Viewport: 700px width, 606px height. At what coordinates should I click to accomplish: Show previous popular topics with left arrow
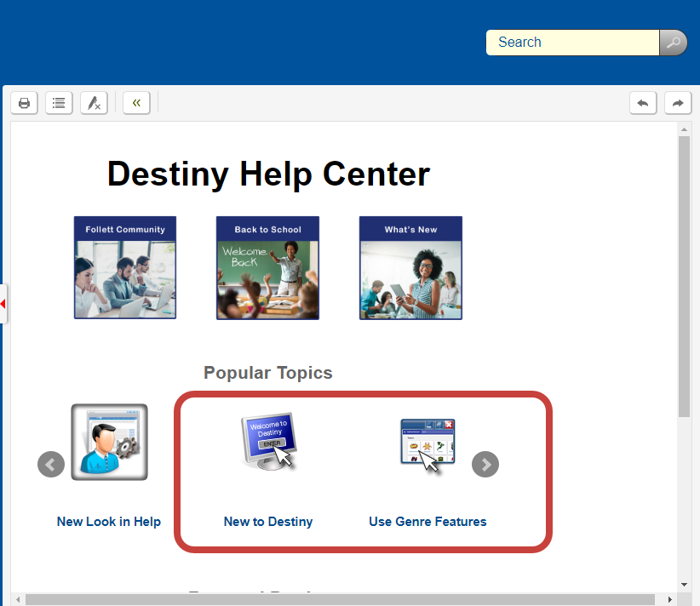point(51,464)
